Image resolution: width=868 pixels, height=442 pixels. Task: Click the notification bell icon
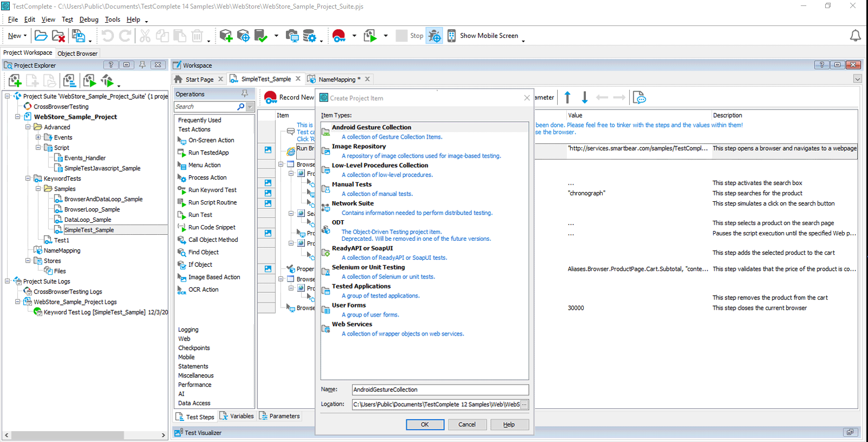855,36
